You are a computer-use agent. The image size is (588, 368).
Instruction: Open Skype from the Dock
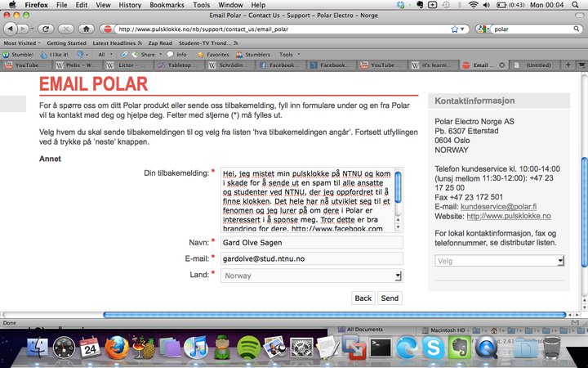(x=434, y=348)
